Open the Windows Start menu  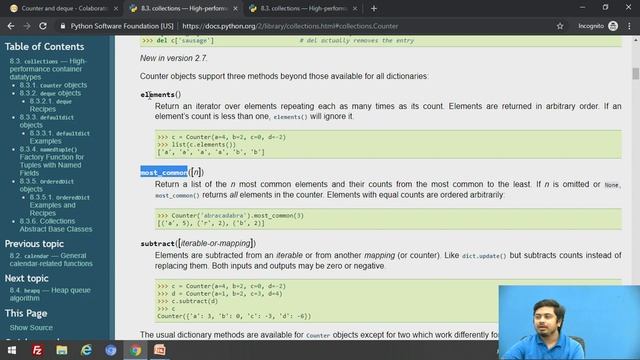pos(12,350)
